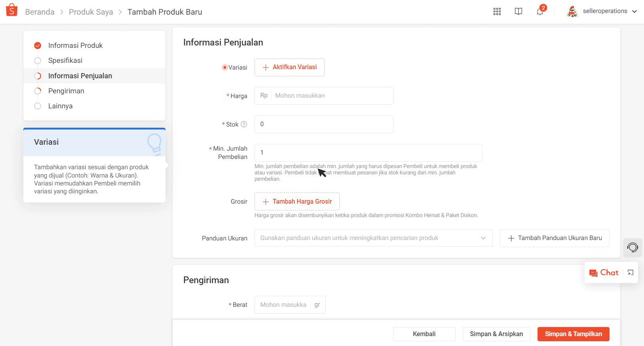Image resolution: width=644 pixels, height=346 pixels.
Task: Focus the Harga price input field
Action: tap(332, 96)
